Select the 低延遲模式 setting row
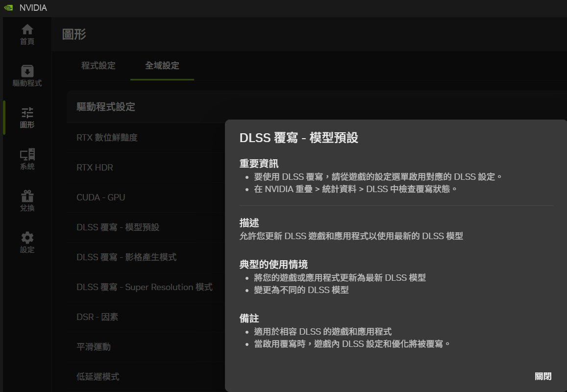 [98, 377]
